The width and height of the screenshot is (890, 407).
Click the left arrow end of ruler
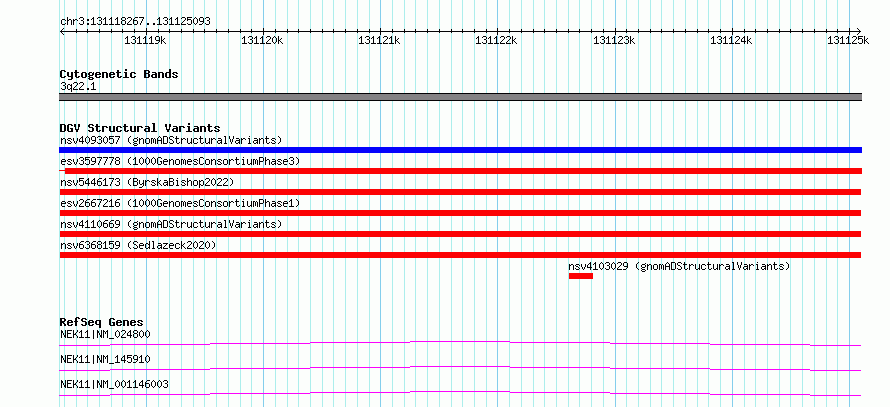click(62, 32)
